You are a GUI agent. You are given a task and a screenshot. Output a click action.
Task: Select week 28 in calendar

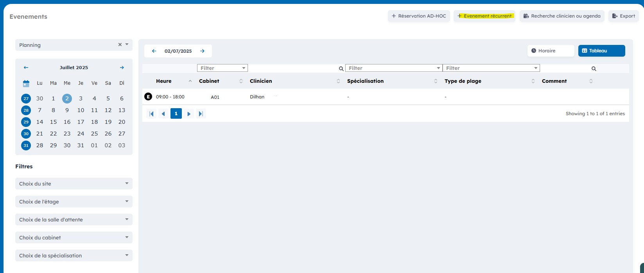point(26,110)
